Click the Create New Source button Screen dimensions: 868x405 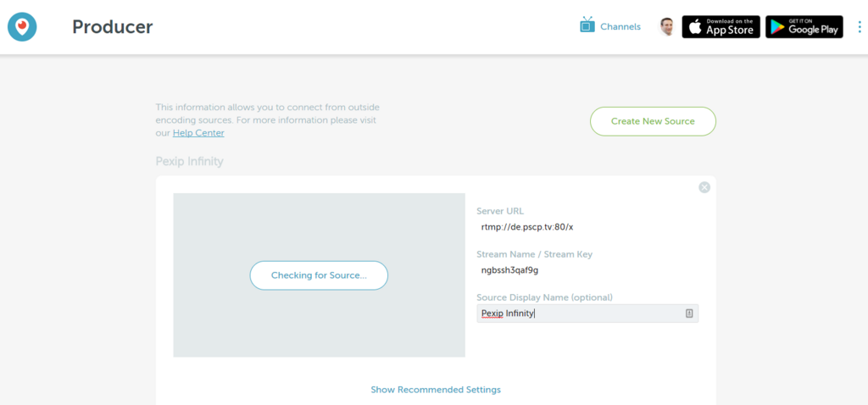coord(653,121)
